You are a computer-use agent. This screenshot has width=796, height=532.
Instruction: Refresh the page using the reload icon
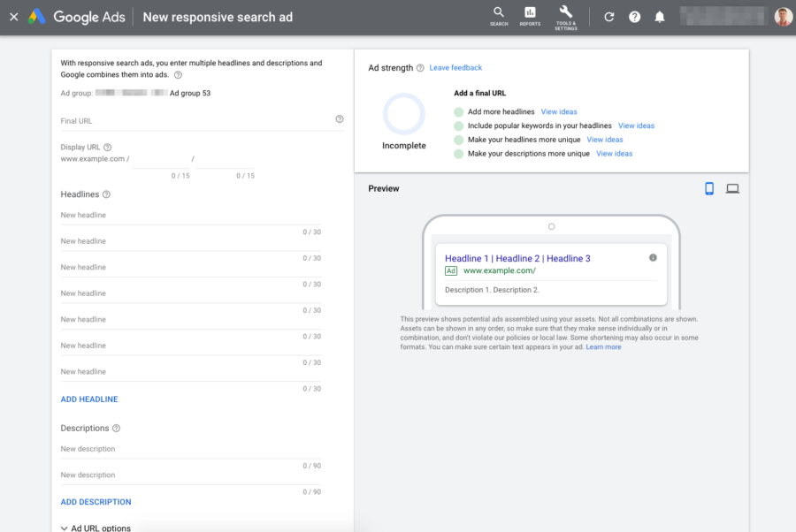pyautogui.click(x=608, y=17)
